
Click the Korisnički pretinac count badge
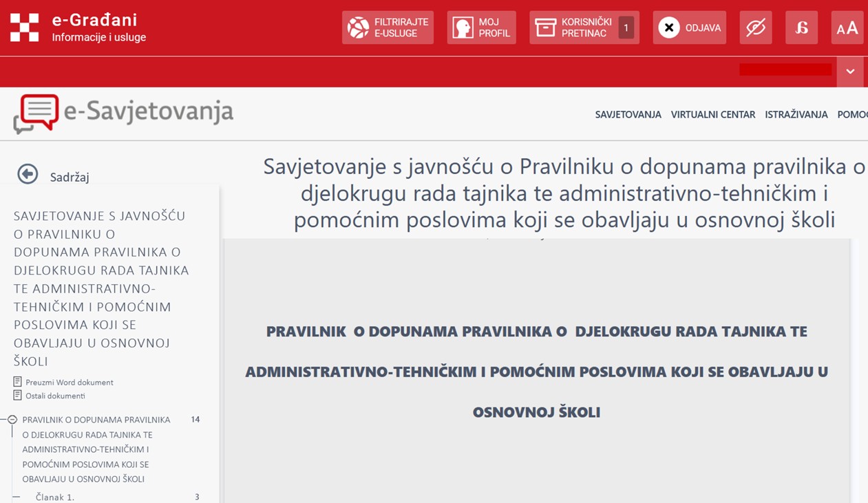click(x=626, y=28)
